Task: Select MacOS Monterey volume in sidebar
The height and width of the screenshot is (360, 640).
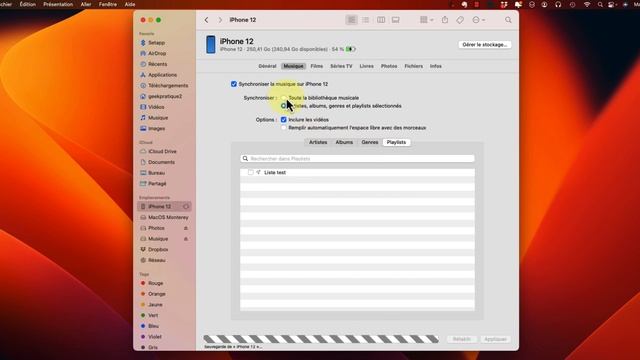Action: pyautogui.click(x=168, y=218)
